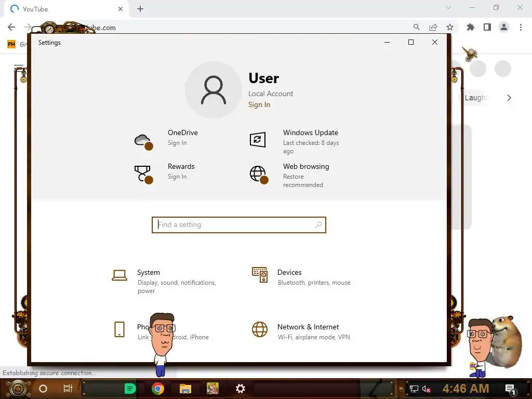Click 'Local Account' label

pyautogui.click(x=270, y=94)
